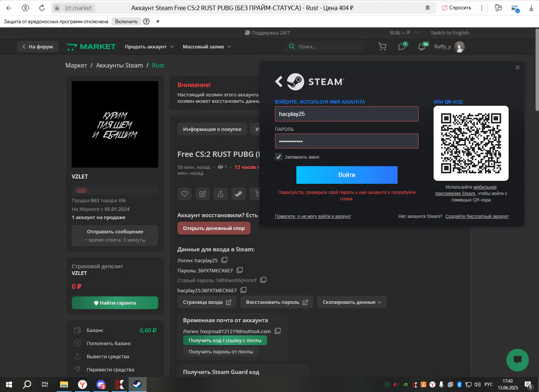The width and height of the screenshot is (539, 392).
Task: Click the Маркет breadcrumb
Action: tap(76, 65)
